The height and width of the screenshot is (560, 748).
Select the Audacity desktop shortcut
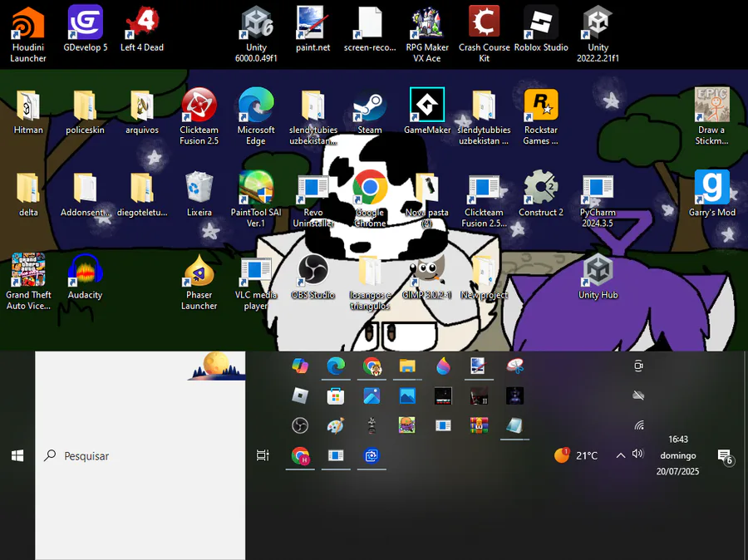(x=85, y=278)
